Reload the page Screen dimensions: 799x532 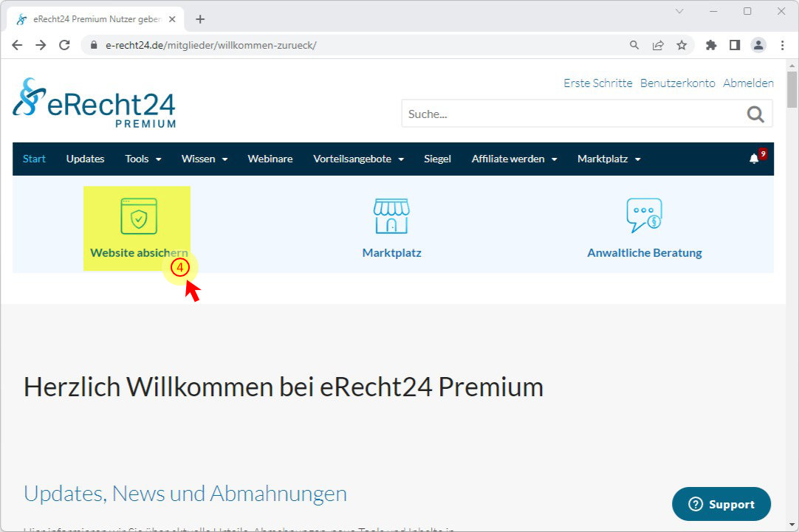[x=64, y=45]
